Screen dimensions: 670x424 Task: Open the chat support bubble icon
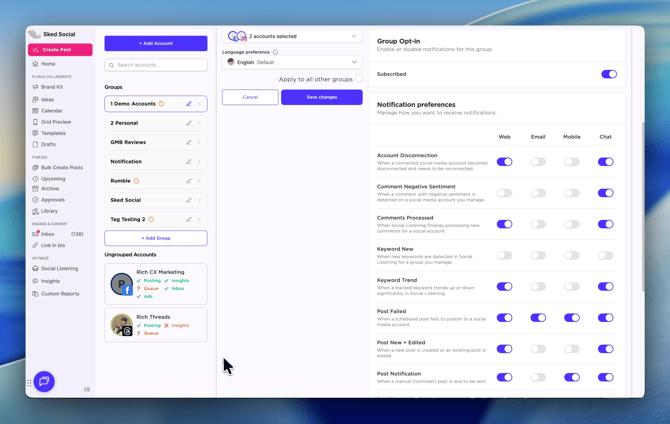pyautogui.click(x=44, y=381)
